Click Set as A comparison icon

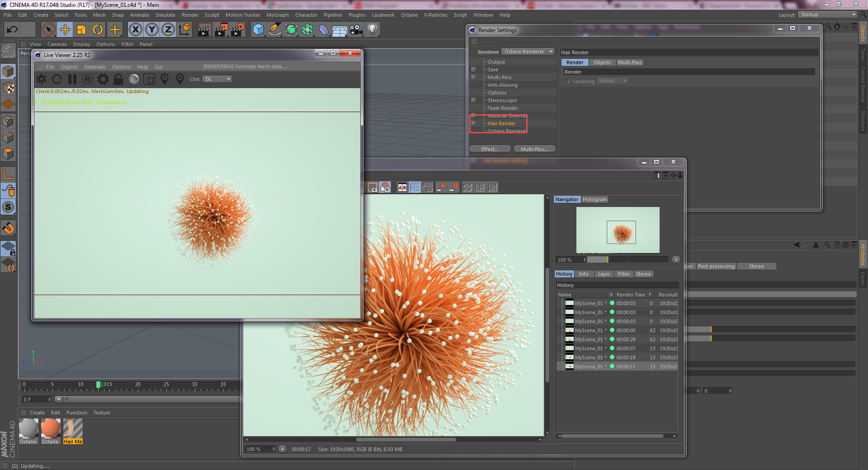pyautogui.click(x=442, y=187)
